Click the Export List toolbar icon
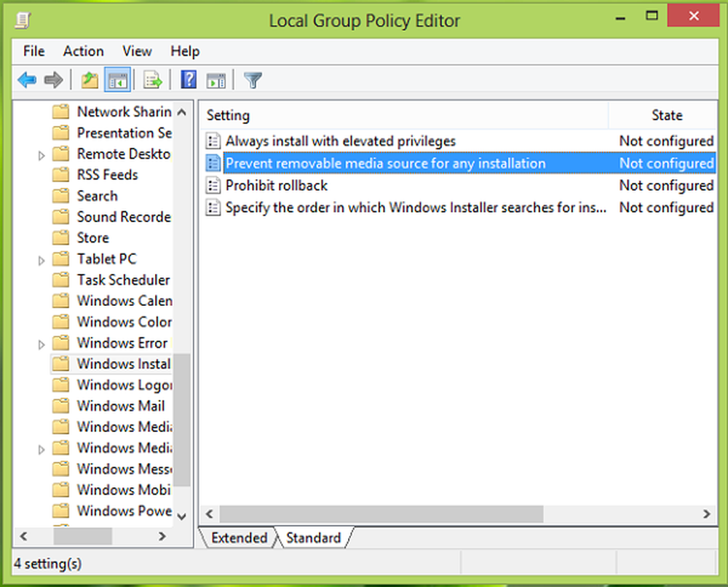Image resolution: width=728 pixels, height=587 pixels. click(x=152, y=80)
